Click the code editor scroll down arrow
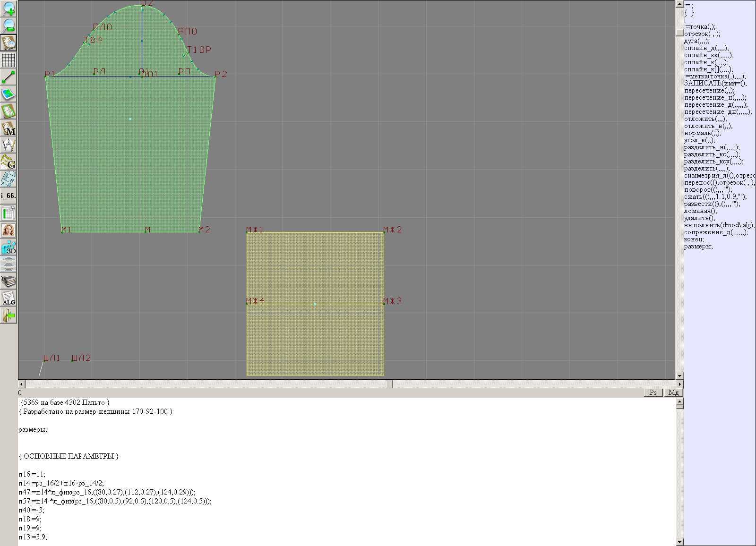756x546 pixels. click(x=679, y=542)
